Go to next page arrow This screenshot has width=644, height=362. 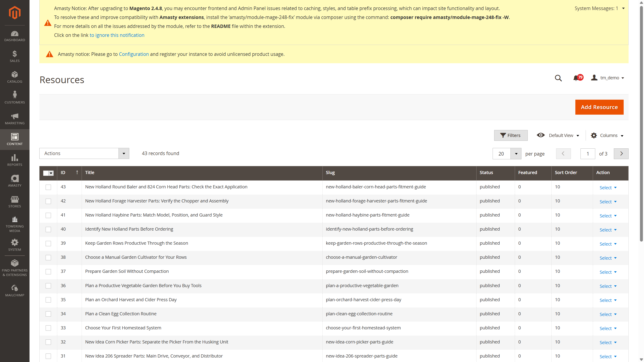click(x=621, y=154)
